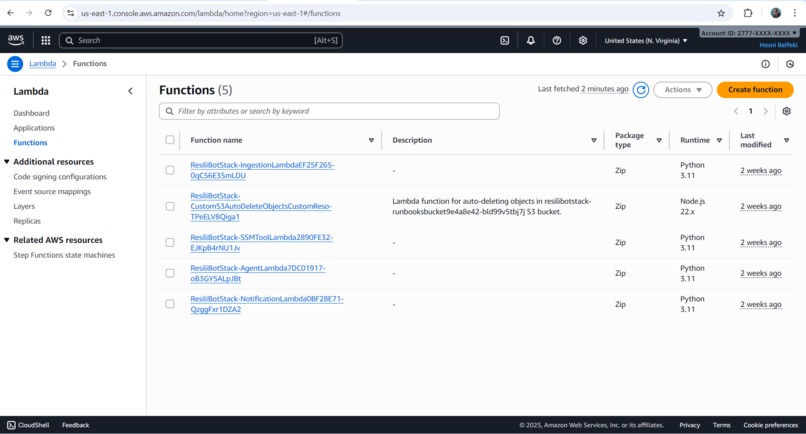Select the AgentLambda function checkbox
The height and width of the screenshot is (434, 806).
(x=170, y=273)
